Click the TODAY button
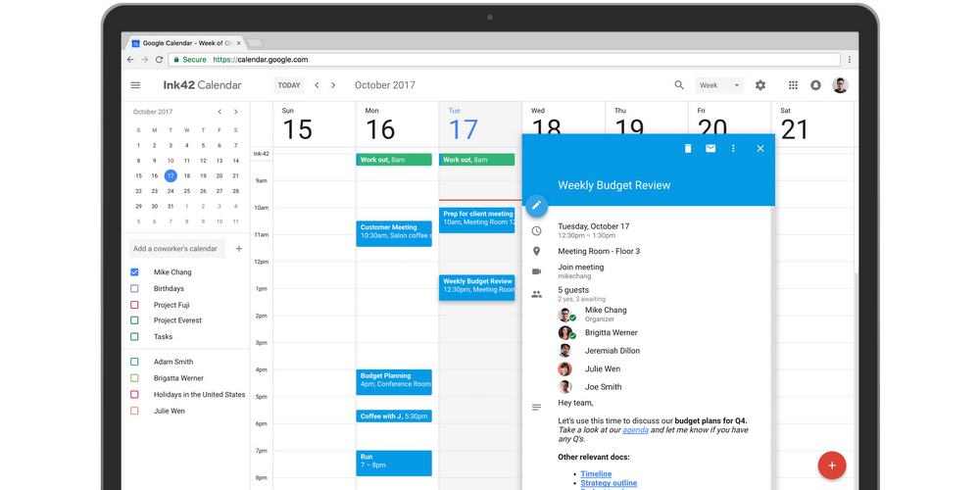The width and height of the screenshot is (980, 490). (x=289, y=85)
